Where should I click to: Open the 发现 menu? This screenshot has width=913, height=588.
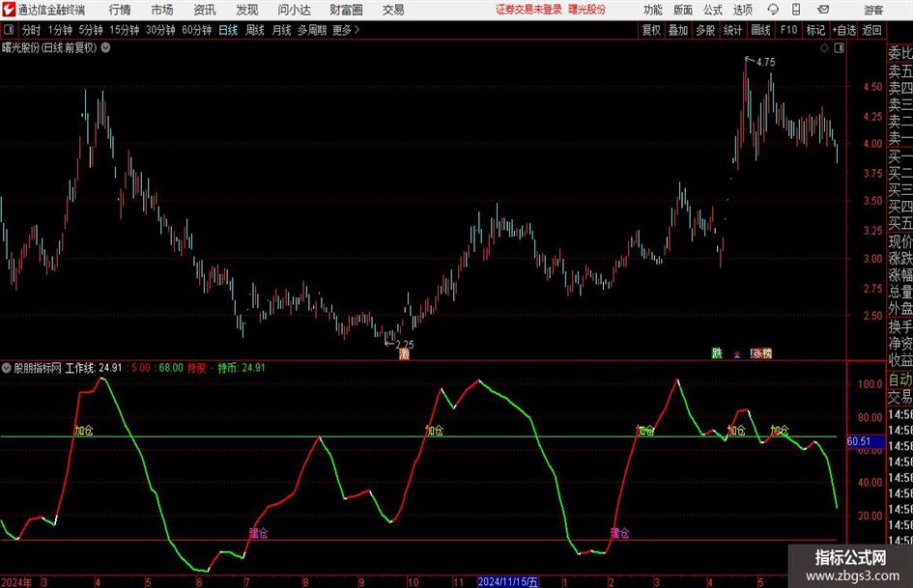[x=247, y=10]
